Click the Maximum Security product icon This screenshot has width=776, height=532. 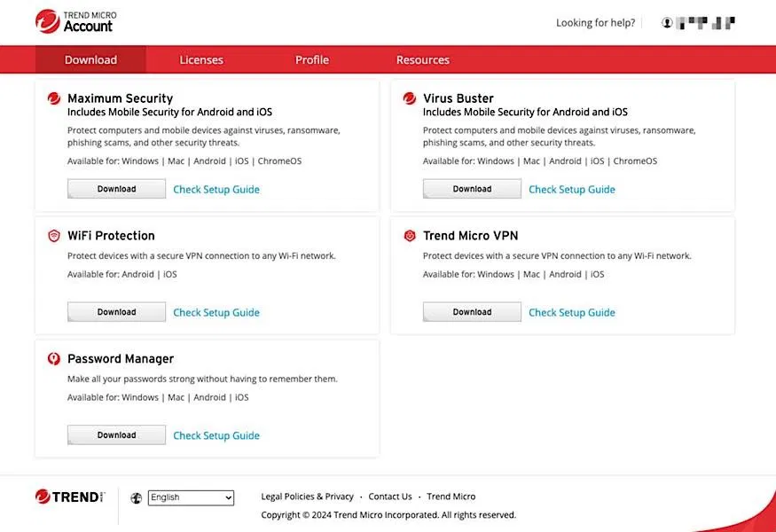(x=54, y=98)
